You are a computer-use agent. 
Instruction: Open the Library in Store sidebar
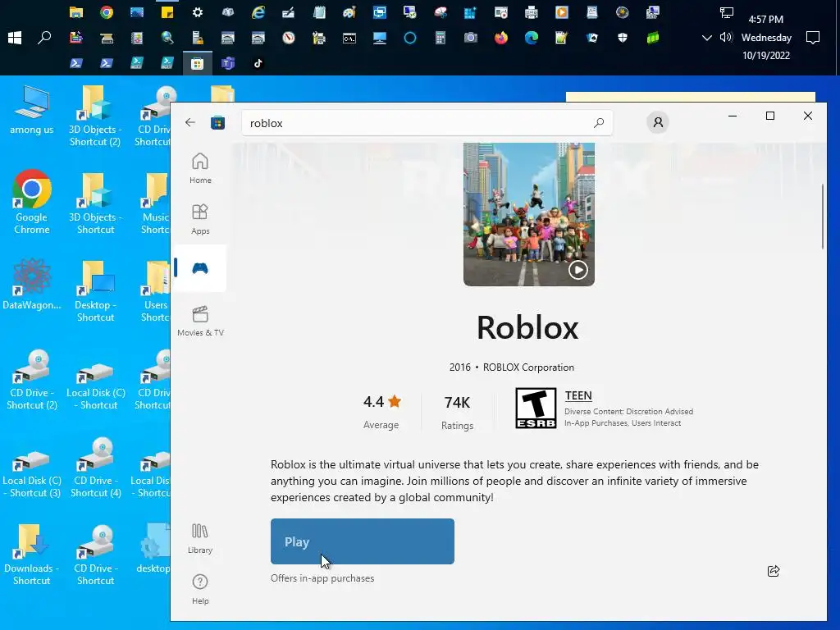(x=200, y=538)
